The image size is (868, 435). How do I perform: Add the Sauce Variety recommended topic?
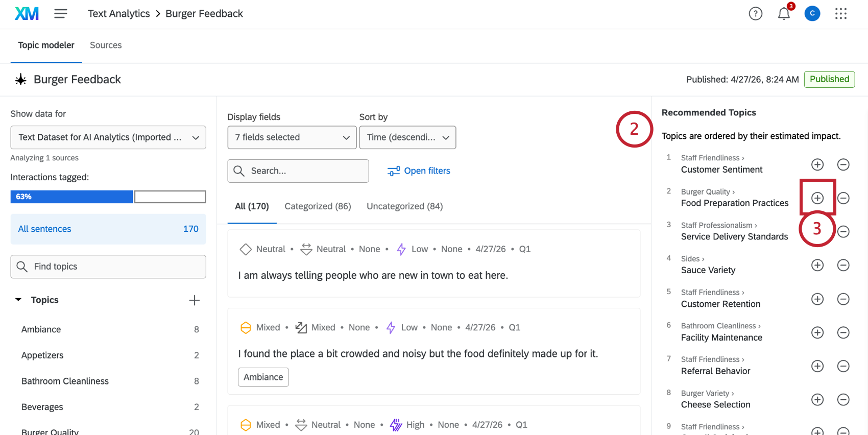[817, 265]
